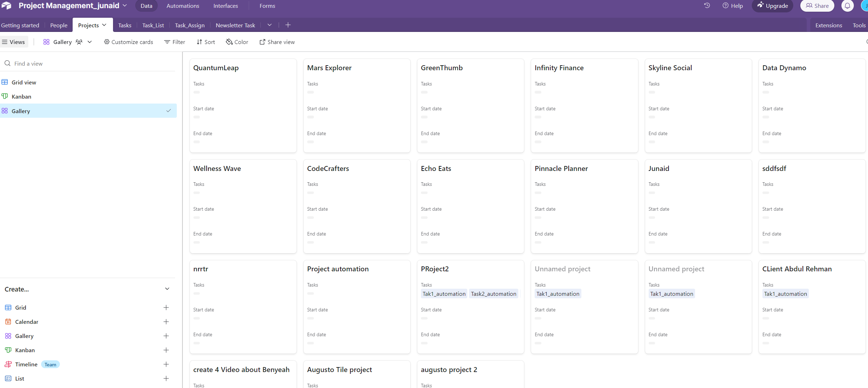Open the Color options
This screenshot has height=388, width=868.
(237, 42)
